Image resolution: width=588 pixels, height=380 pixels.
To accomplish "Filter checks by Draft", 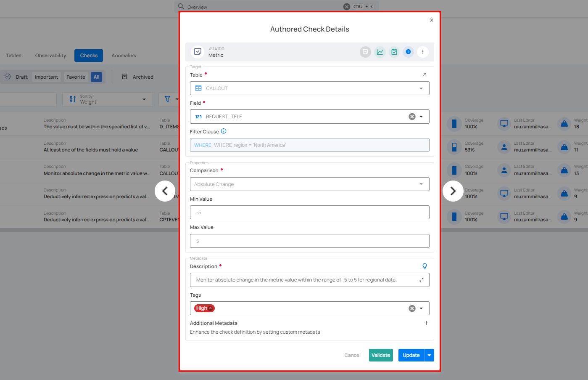I will pyautogui.click(x=16, y=77).
